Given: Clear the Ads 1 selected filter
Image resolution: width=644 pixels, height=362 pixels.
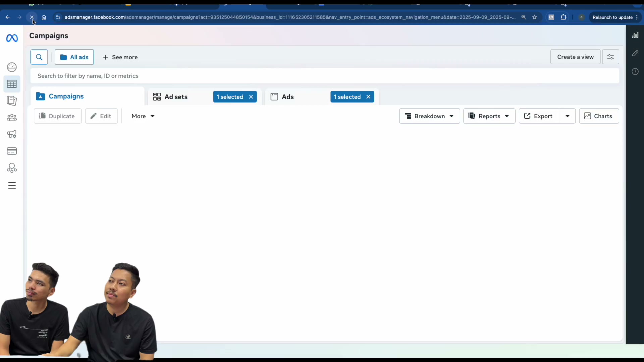Looking at the screenshot, I should [368, 97].
